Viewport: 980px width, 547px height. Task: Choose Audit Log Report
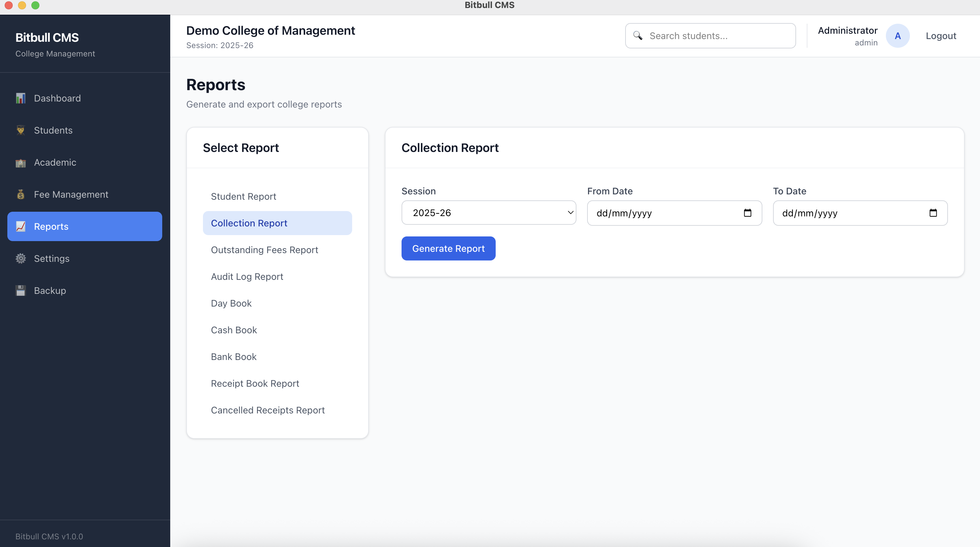pos(277,277)
